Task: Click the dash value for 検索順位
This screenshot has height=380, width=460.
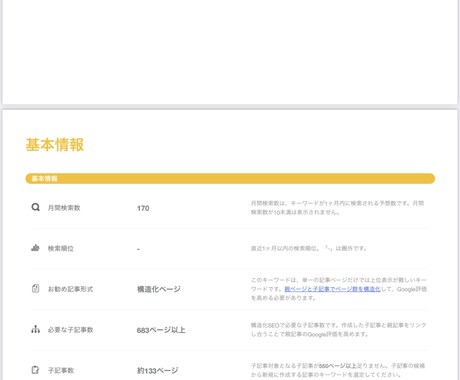Action: click(138, 249)
